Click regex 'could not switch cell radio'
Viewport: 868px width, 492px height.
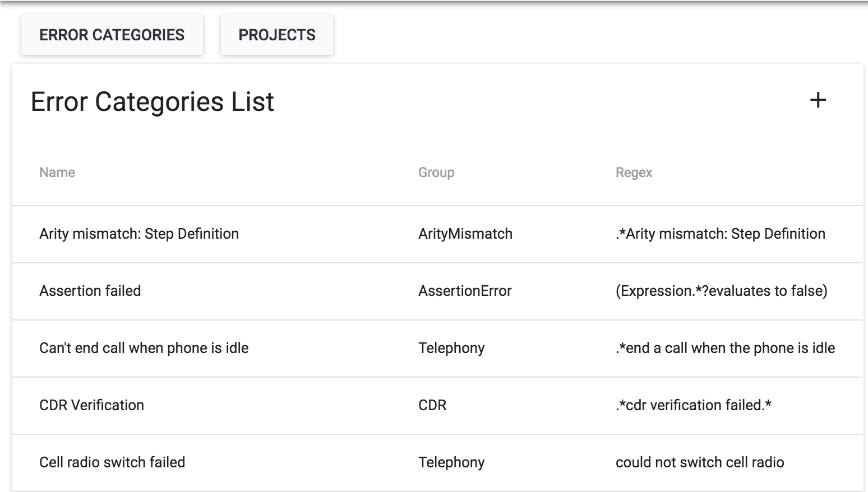pyautogui.click(x=700, y=462)
